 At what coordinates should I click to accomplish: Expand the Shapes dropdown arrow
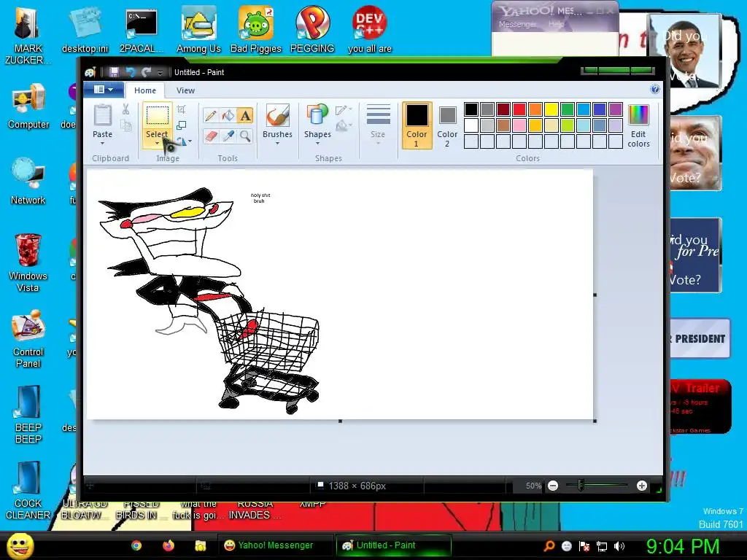click(x=317, y=143)
